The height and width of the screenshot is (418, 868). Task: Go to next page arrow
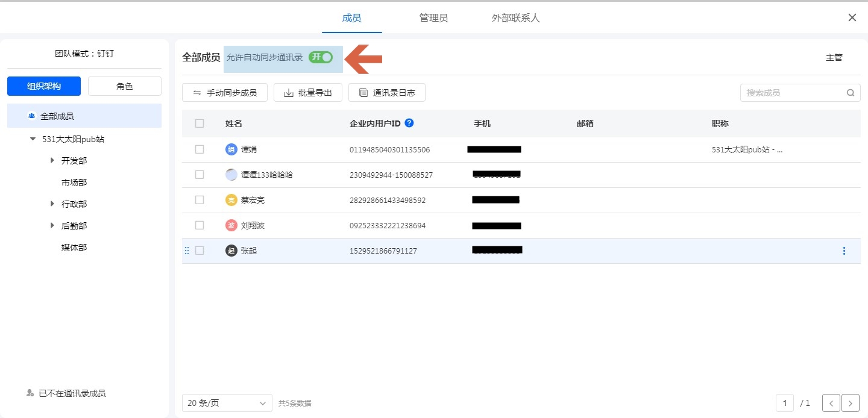(x=851, y=403)
